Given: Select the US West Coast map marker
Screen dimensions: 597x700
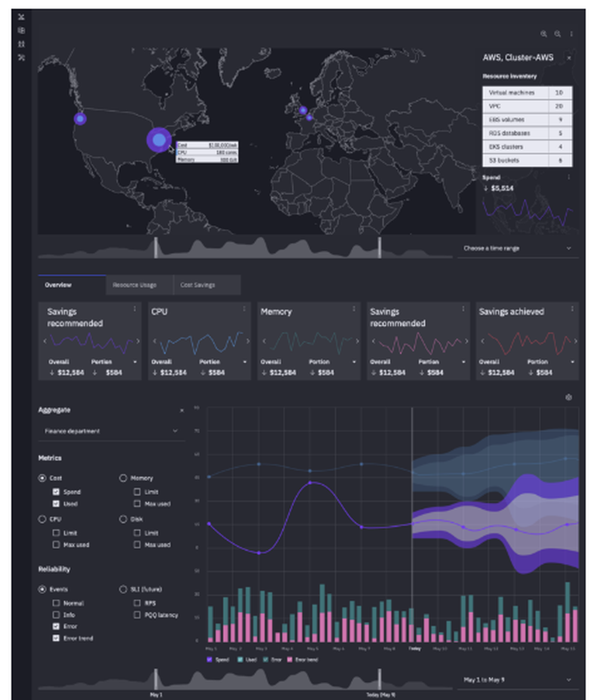Looking at the screenshot, I should 80,119.
